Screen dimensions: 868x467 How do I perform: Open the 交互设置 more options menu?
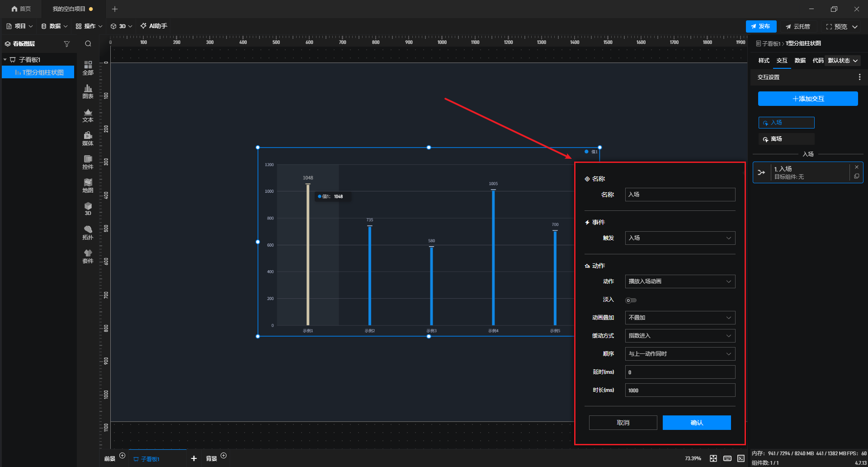pyautogui.click(x=859, y=77)
